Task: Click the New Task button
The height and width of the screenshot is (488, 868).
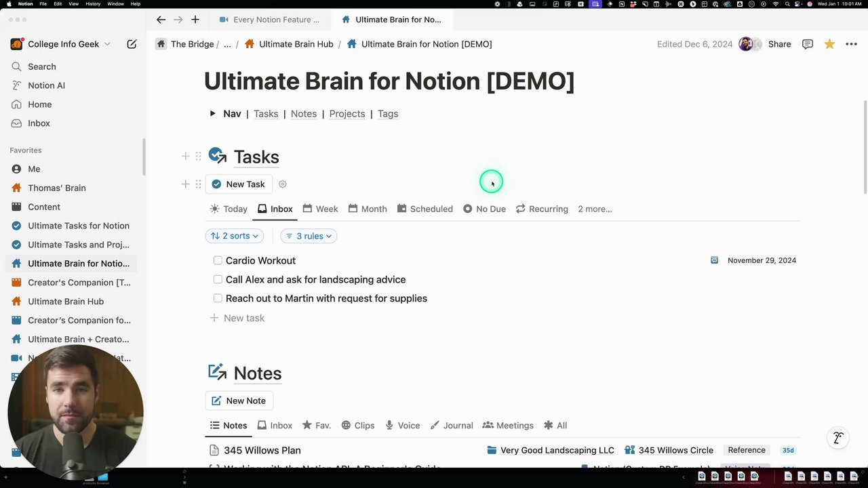Action: click(x=239, y=184)
